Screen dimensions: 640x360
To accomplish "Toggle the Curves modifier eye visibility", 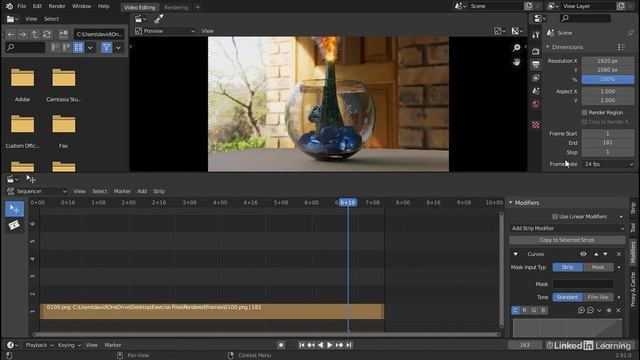I will pos(583,254).
